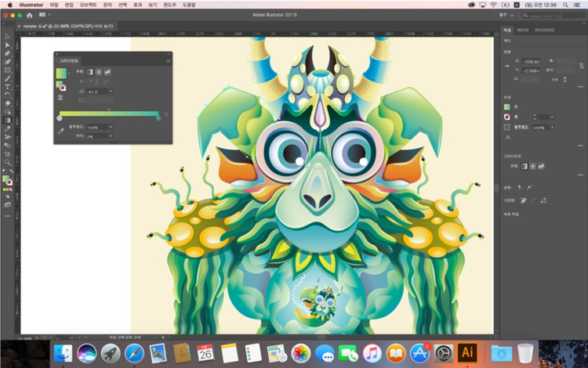The height and width of the screenshot is (368, 588).
Task: Click more options dots under transform section
Action: (580, 87)
